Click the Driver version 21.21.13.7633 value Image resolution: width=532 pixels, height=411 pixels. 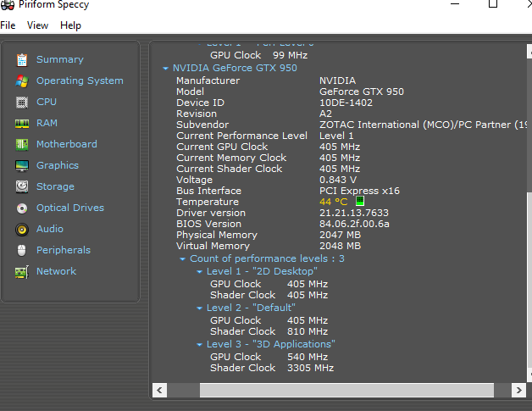click(354, 213)
